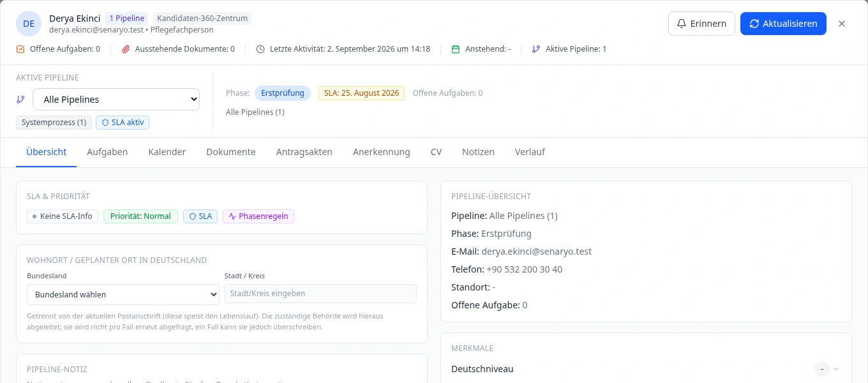Close the candidate panel with X
The height and width of the screenshot is (383, 868).
(842, 24)
